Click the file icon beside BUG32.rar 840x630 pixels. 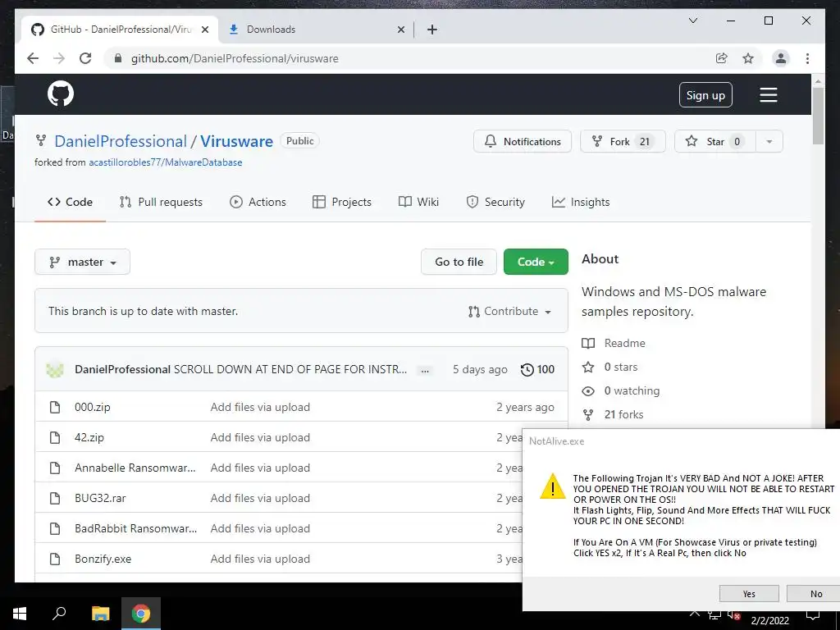(55, 498)
